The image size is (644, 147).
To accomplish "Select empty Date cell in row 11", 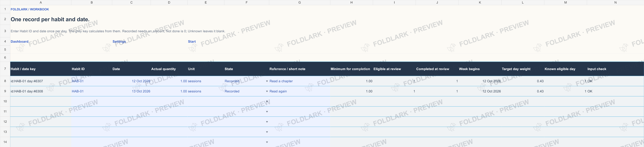I will [132, 112].
